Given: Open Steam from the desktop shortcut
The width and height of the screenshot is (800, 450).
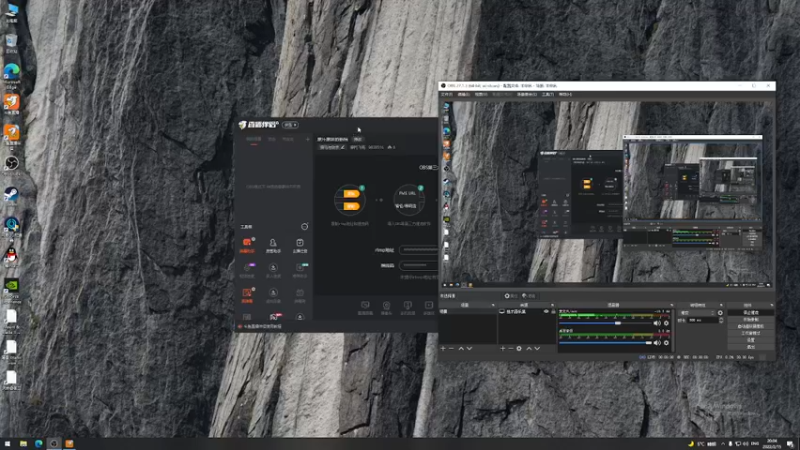Looking at the screenshot, I should coord(11,194).
